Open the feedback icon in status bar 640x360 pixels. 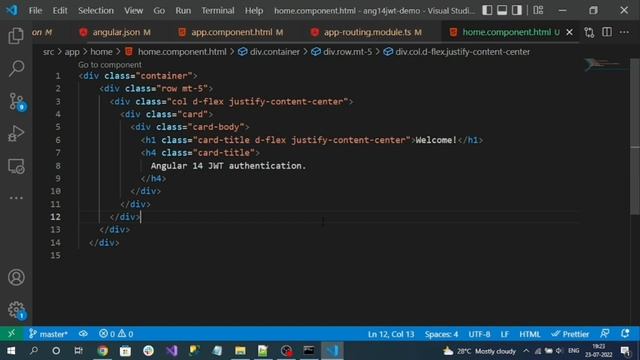pos(605,334)
